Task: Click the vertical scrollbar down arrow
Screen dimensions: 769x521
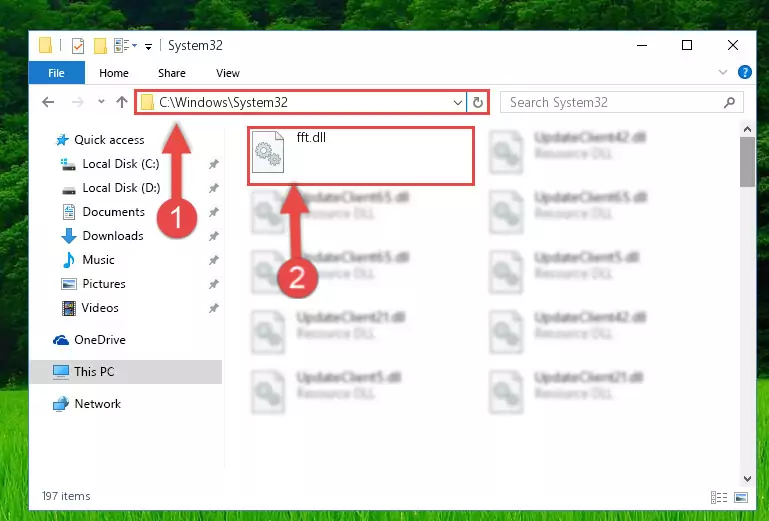Action: [x=747, y=478]
